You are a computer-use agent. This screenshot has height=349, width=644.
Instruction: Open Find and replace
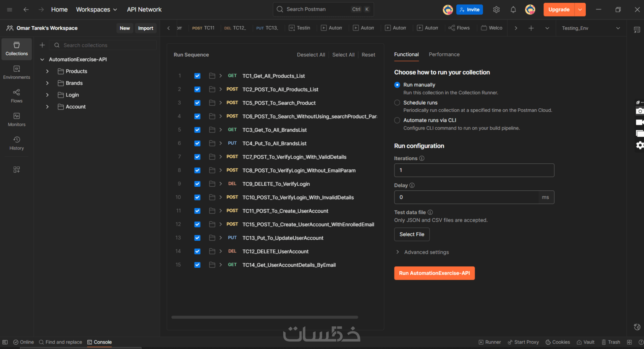tap(60, 342)
